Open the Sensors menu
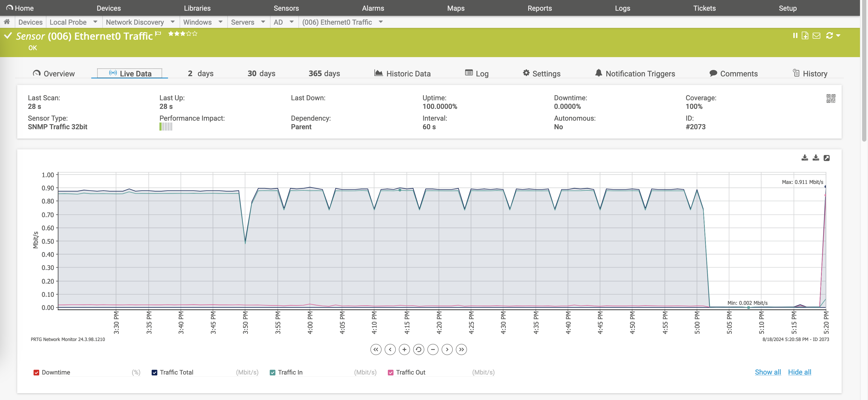The height and width of the screenshot is (400, 868). click(x=286, y=8)
